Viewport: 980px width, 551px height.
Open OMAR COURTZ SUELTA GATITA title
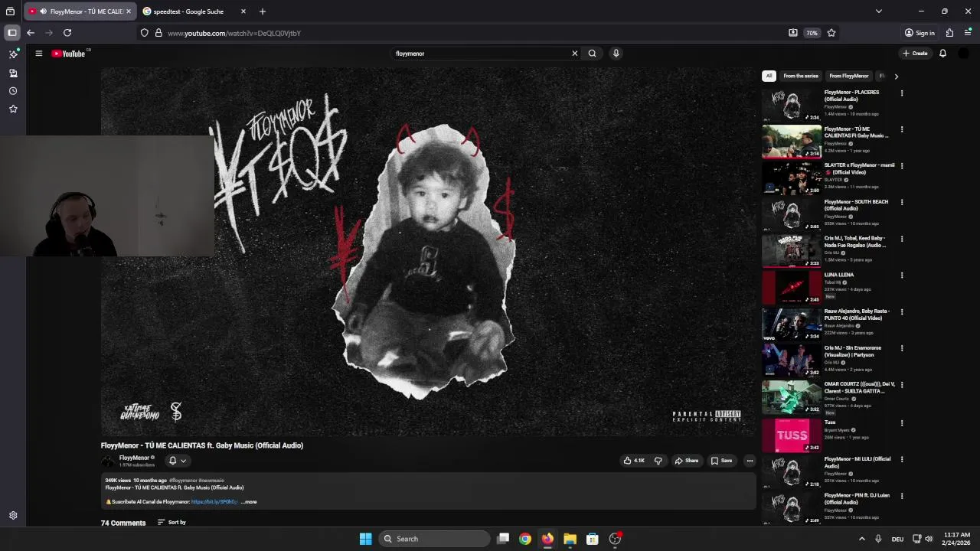click(x=859, y=388)
